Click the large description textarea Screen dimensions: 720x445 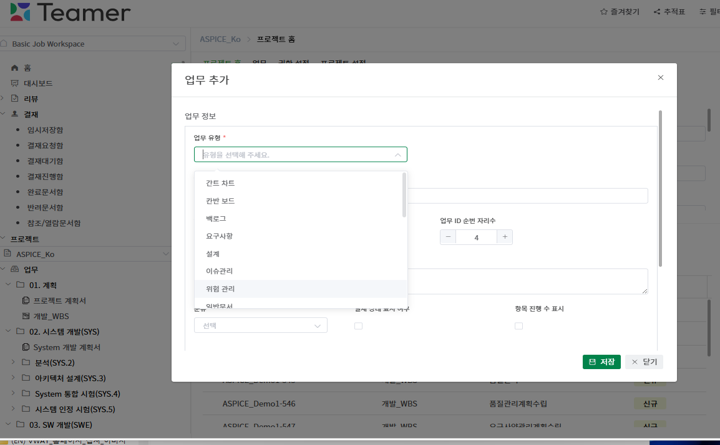[x=528, y=281]
